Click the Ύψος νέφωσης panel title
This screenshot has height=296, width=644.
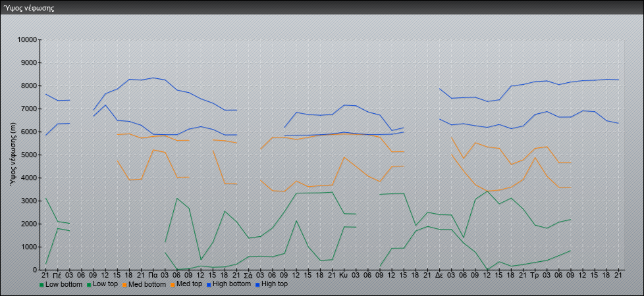tap(29, 9)
